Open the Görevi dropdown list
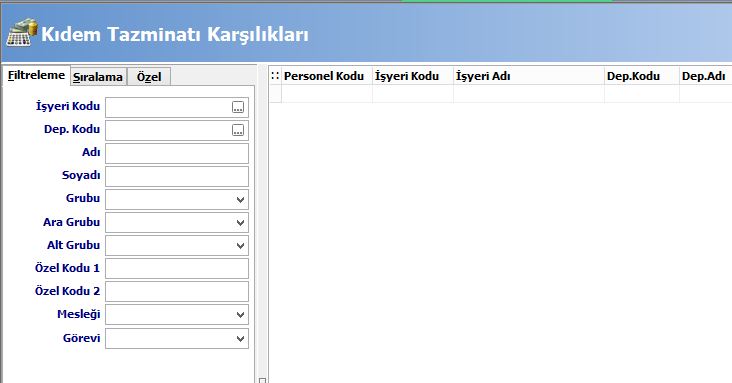Screen dimensions: 732x383 coord(240,339)
